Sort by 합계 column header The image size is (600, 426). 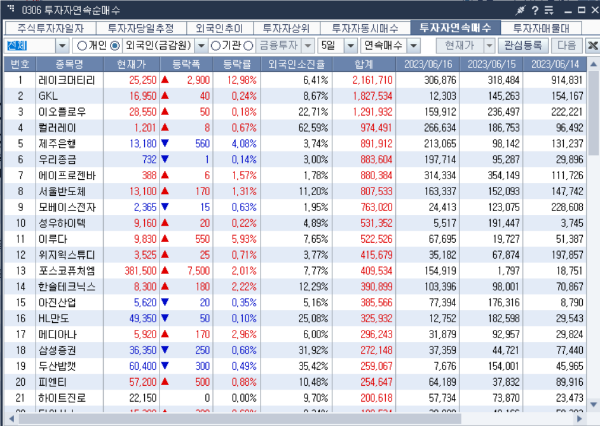coord(364,64)
